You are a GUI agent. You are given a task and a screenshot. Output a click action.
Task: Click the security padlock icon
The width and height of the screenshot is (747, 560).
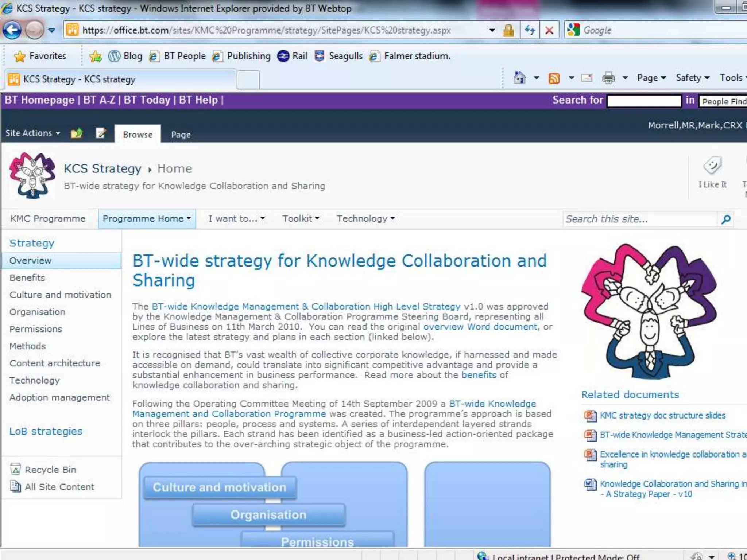pos(508,30)
